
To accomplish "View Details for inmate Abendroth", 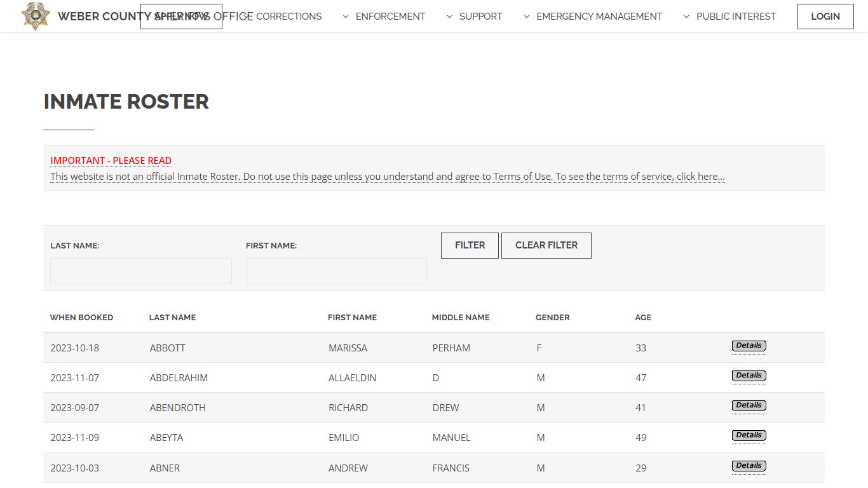I will [749, 405].
